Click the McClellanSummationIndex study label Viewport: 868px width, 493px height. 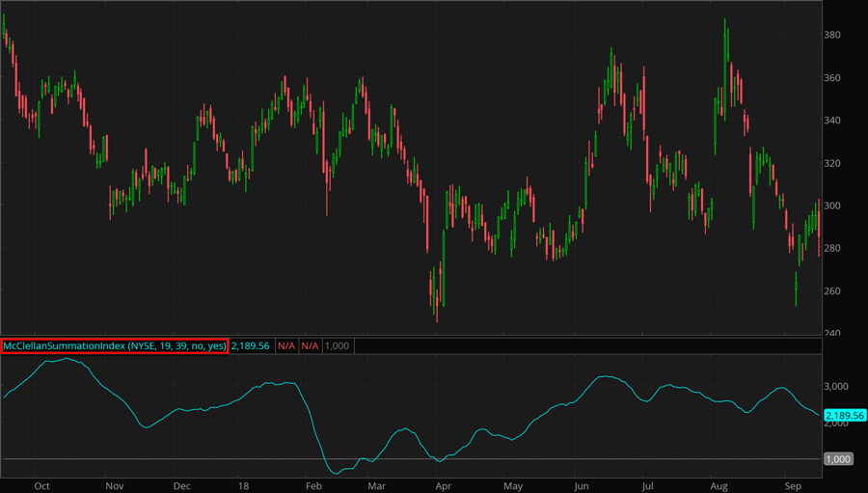(115, 345)
